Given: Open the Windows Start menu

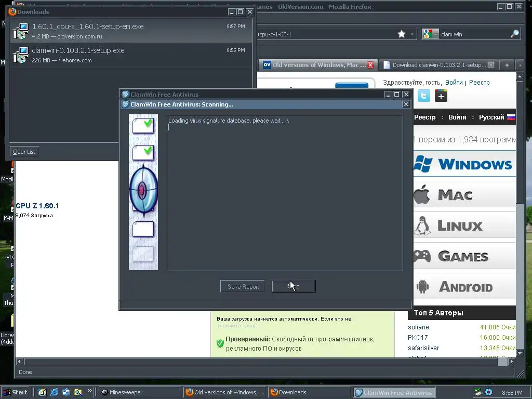Looking at the screenshot, I should click(x=16, y=392).
